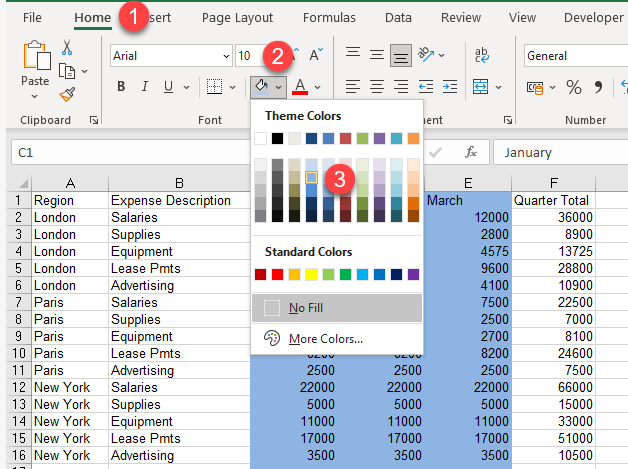
Task: Pick yellow from Standard Colors
Action: click(311, 274)
